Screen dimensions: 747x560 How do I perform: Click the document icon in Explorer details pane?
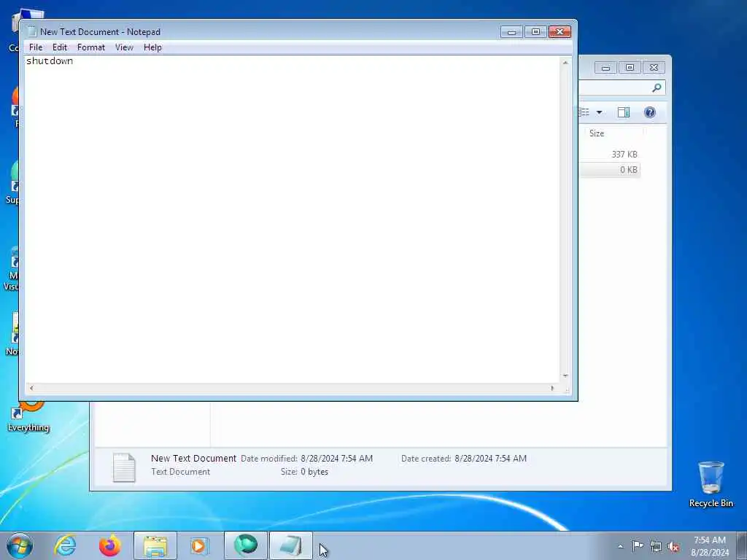[124, 467]
